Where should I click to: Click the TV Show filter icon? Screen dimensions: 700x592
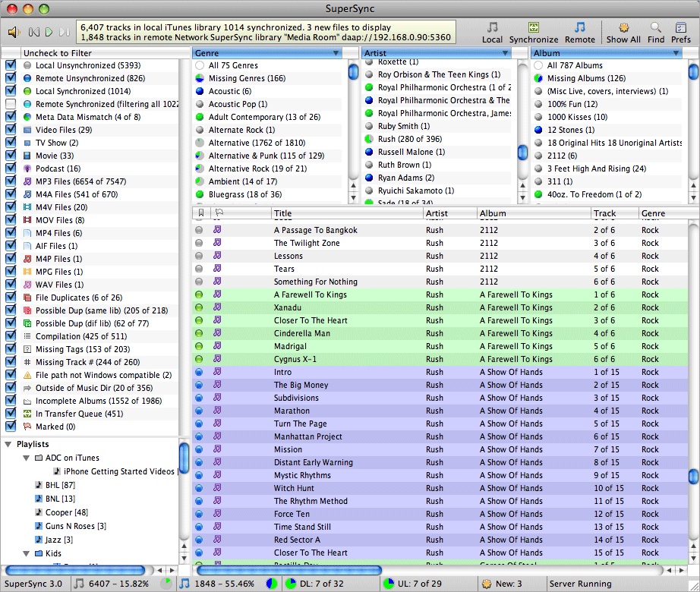(x=27, y=143)
